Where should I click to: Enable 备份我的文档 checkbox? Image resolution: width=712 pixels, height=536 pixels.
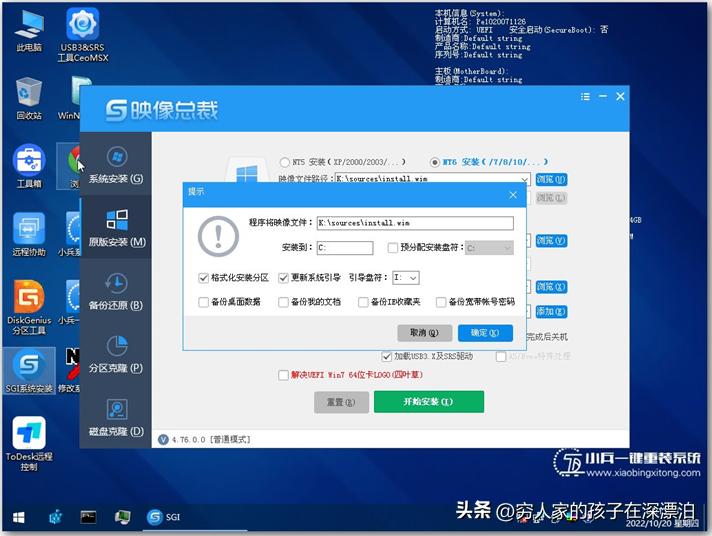pos(283,302)
